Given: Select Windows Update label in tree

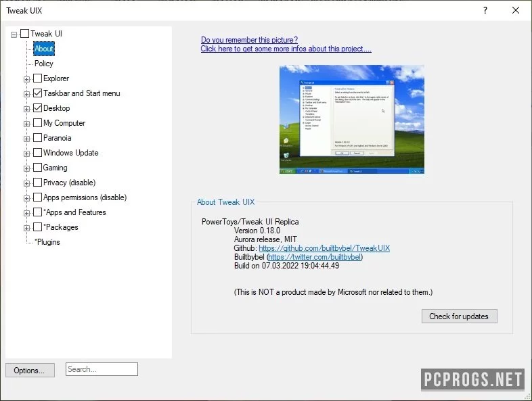Looking at the screenshot, I should [70, 153].
